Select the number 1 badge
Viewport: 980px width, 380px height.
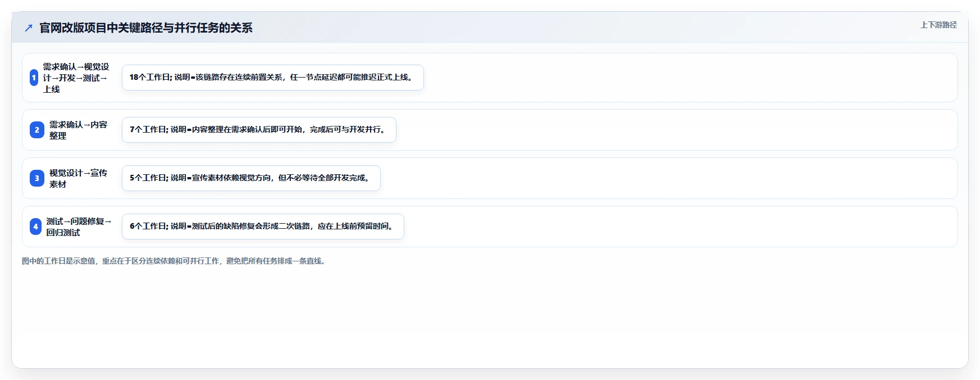pos(34,78)
